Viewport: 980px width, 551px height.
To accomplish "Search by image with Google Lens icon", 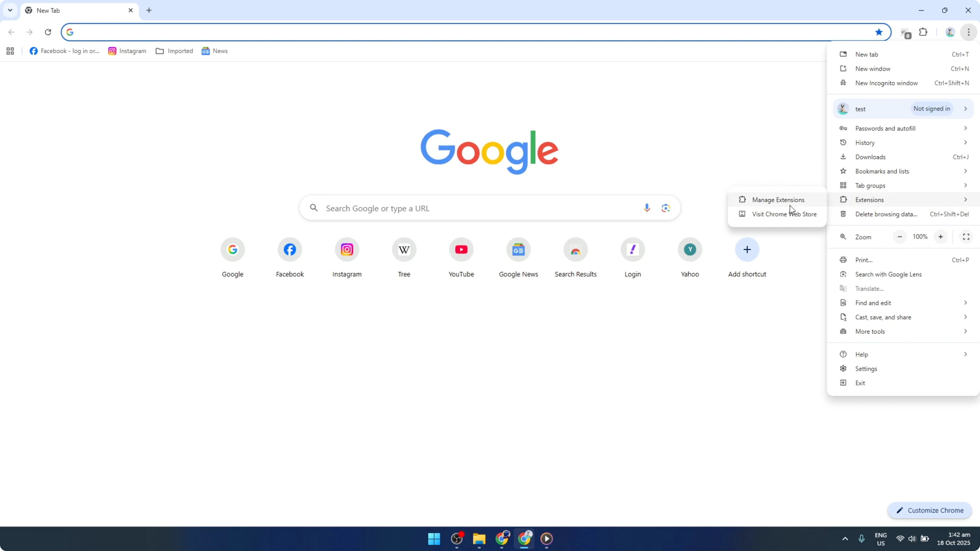I will 665,208.
